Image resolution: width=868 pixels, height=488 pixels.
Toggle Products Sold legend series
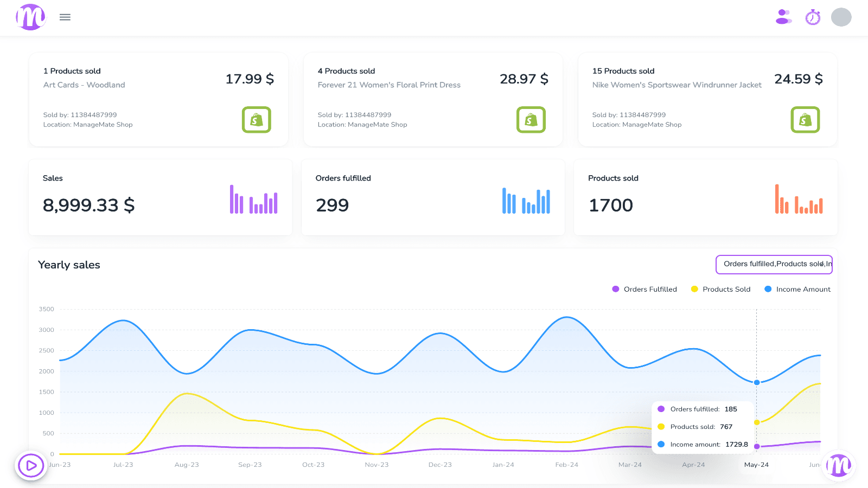pyautogui.click(x=721, y=290)
